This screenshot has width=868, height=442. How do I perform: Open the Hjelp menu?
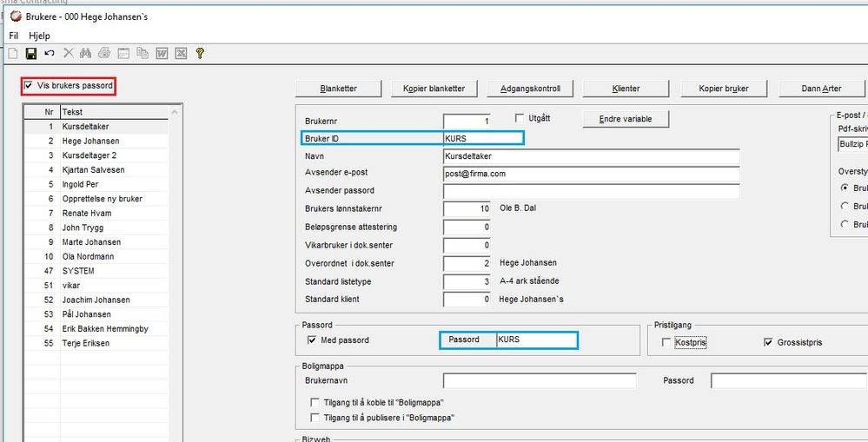39,36
